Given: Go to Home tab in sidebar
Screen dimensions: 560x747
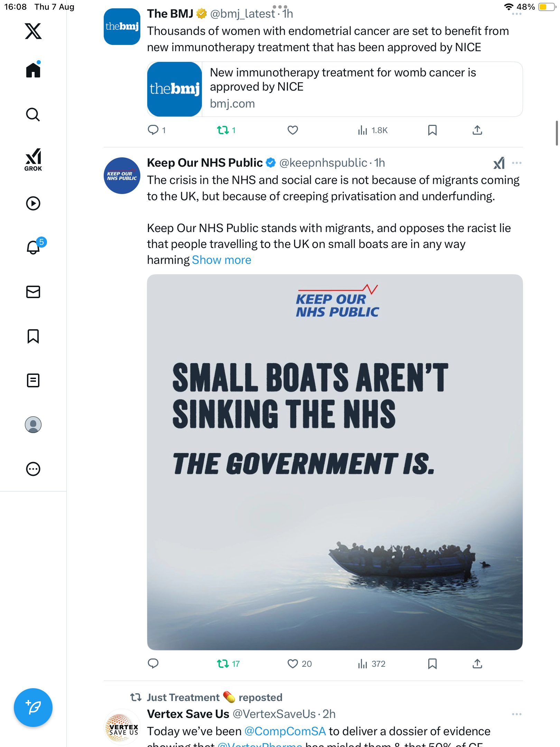Looking at the screenshot, I should pyautogui.click(x=33, y=70).
